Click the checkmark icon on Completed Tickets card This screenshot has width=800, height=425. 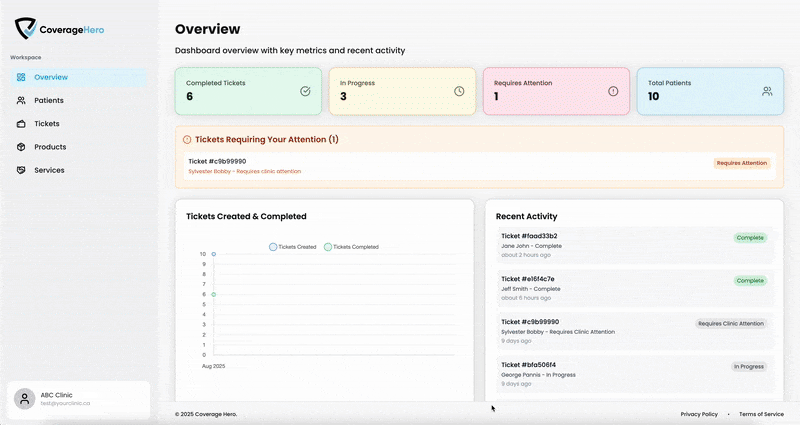(305, 91)
